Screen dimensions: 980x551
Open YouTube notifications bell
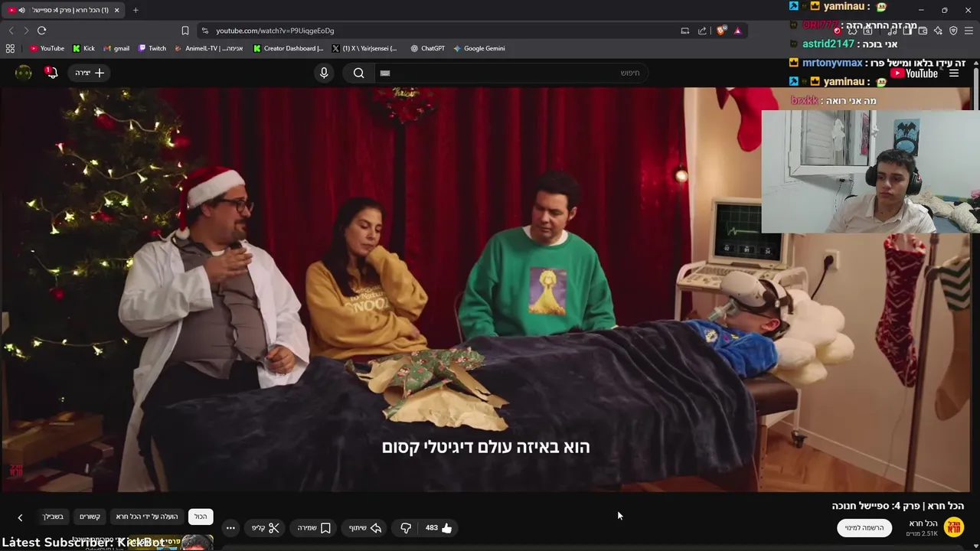tap(51, 73)
